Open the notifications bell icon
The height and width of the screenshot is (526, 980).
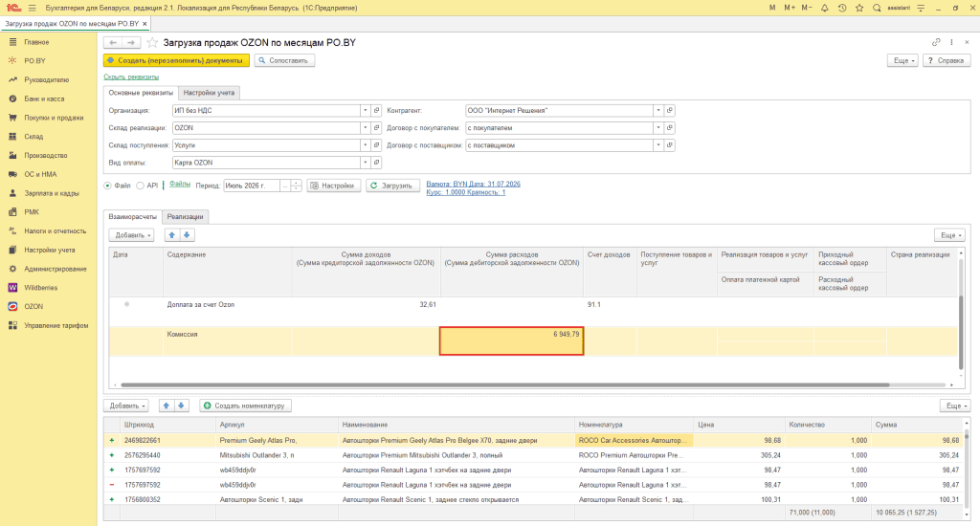coord(824,8)
